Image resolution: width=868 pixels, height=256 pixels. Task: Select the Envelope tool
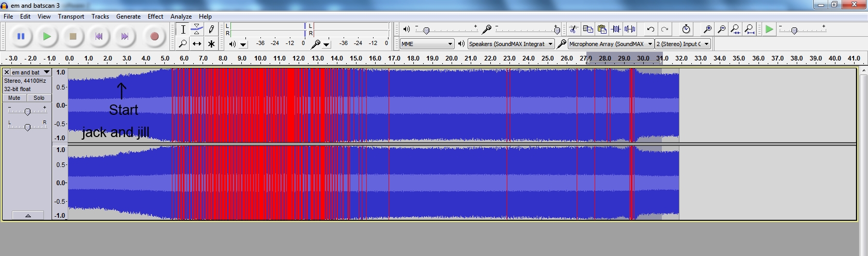(x=197, y=29)
